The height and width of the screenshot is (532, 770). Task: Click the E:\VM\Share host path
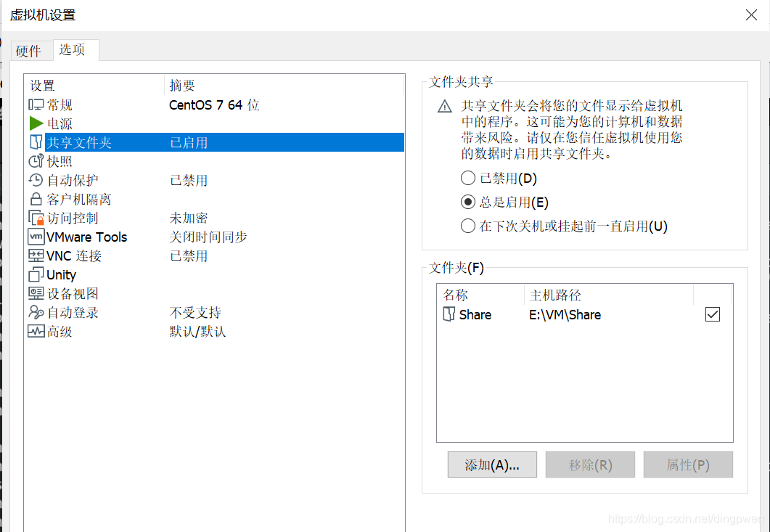click(x=565, y=314)
